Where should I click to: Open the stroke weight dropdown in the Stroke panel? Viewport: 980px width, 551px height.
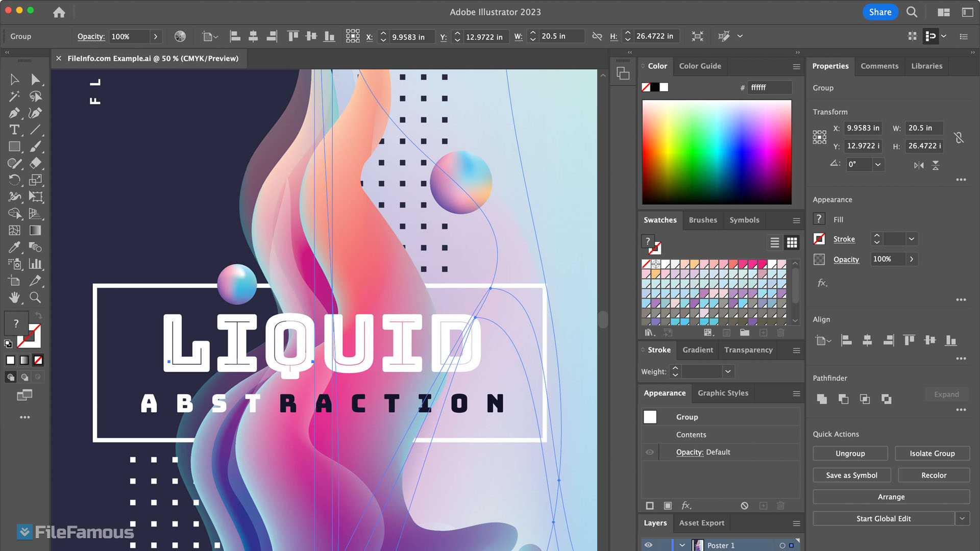pos(728,371)
